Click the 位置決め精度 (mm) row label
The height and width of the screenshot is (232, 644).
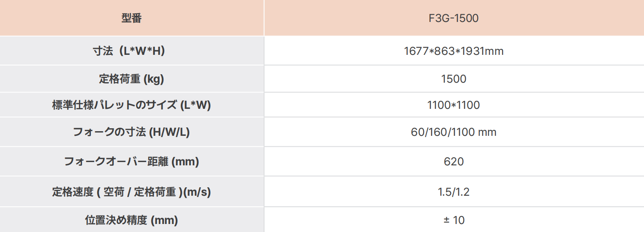[131, 220]
